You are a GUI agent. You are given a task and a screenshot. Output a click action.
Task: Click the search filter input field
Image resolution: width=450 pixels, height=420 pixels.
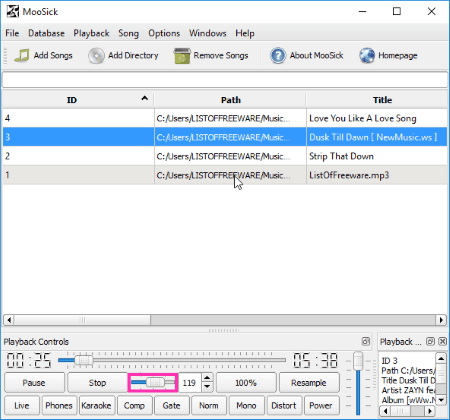225,80
